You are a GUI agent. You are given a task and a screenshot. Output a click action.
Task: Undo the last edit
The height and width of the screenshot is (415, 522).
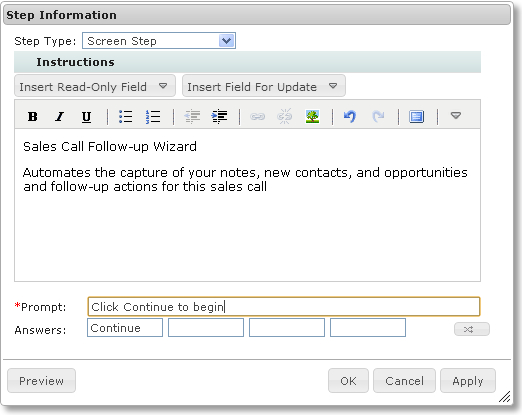point(350,117)
